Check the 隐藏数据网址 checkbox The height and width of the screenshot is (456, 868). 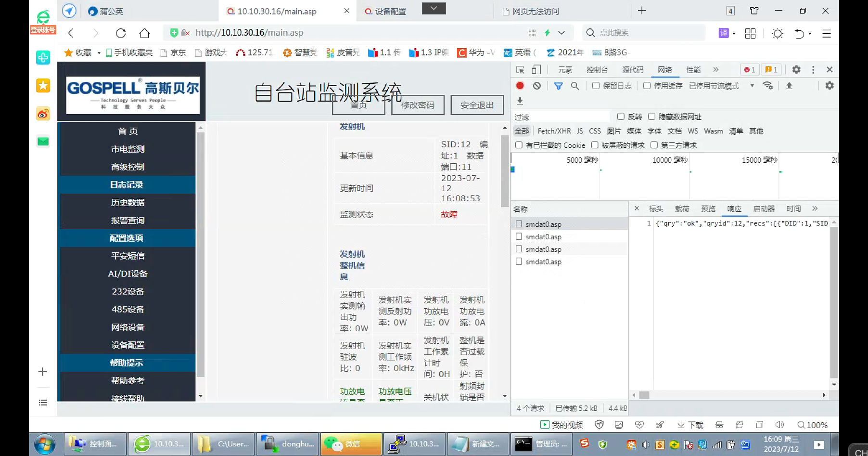pos(652,117)
